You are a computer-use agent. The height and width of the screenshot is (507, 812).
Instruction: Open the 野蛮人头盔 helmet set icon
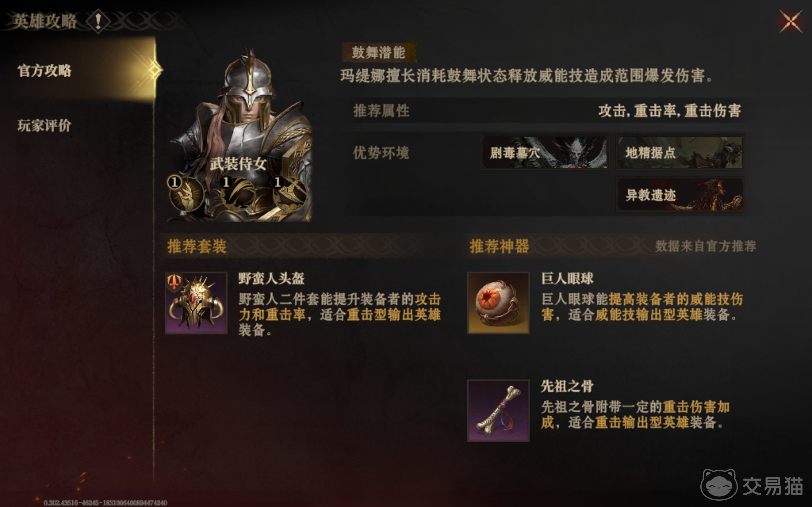(196, 303)
